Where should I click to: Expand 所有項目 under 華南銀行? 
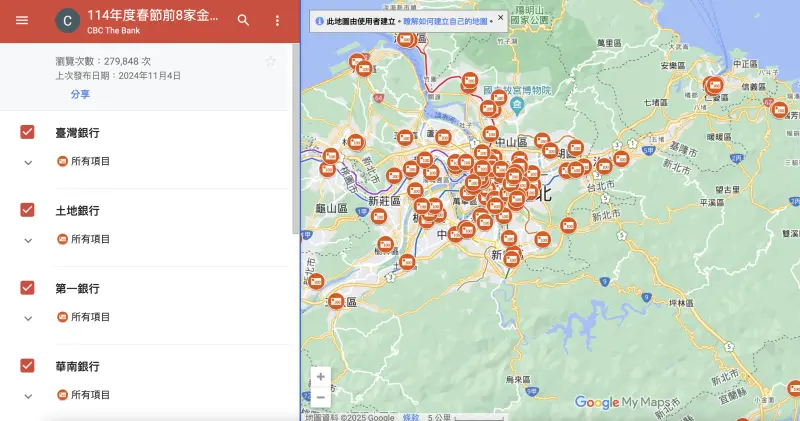(28, 396)
